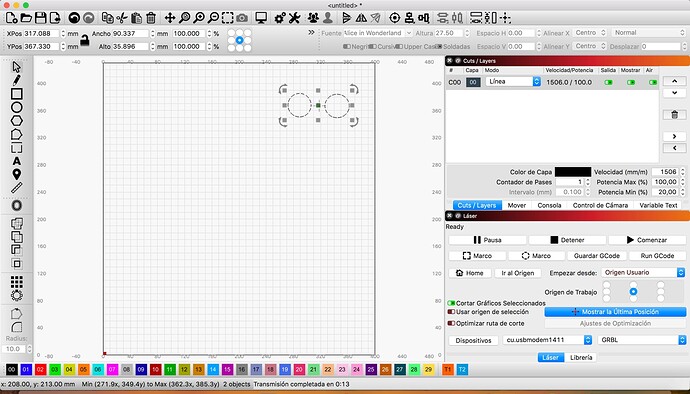This screenshot has height=394, width=690.
Task: Toggle Usar origen de selección switch
Action: click(451, 312)
